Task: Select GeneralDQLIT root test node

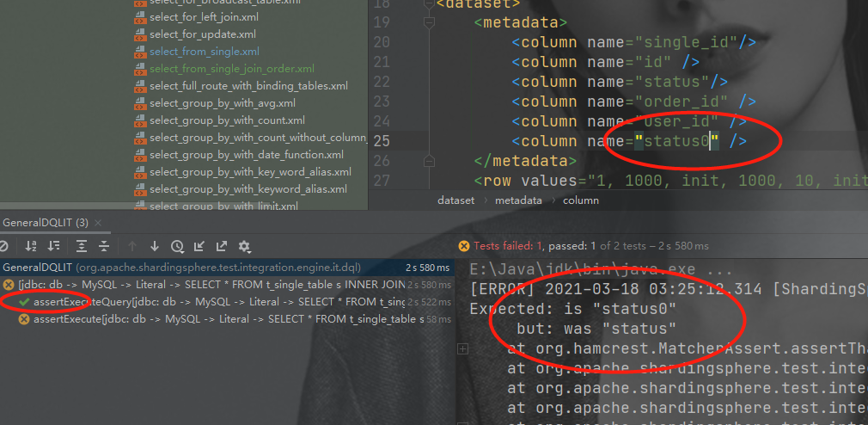Action: [227, 268]
